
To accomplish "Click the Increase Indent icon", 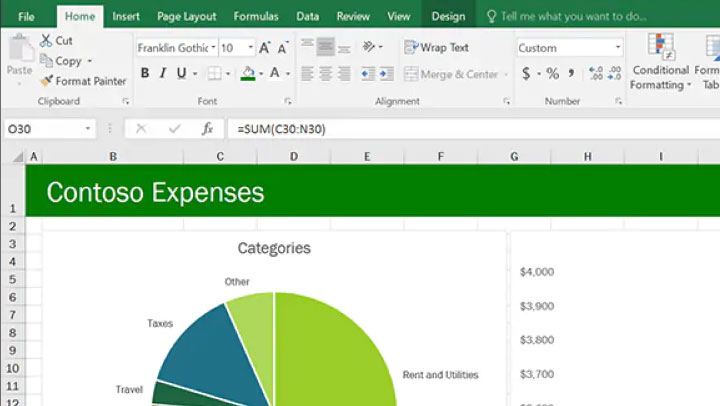I will tap(387, 73).
